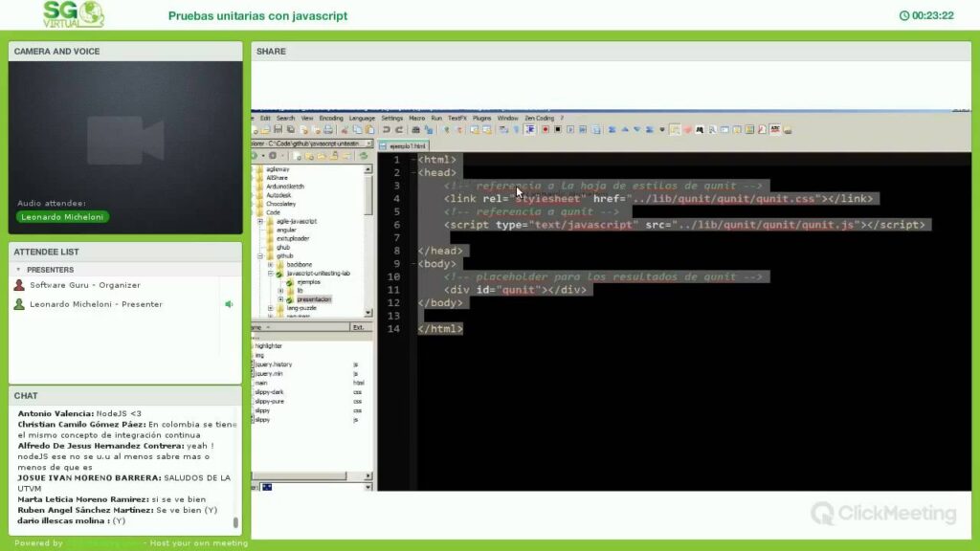Viewport: 980px width, 551px height.
Task: Expand the backbone folder node
Action: coord(270,264)
